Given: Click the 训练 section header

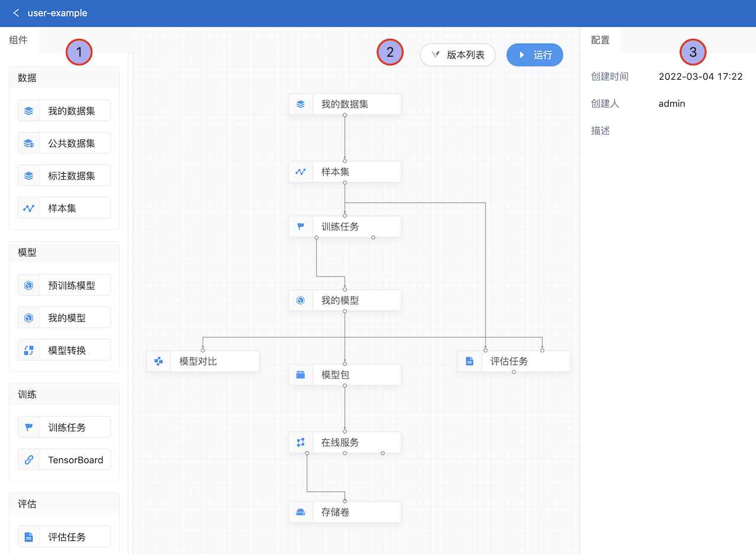Looking at the screenshot, I should point(64,395).
